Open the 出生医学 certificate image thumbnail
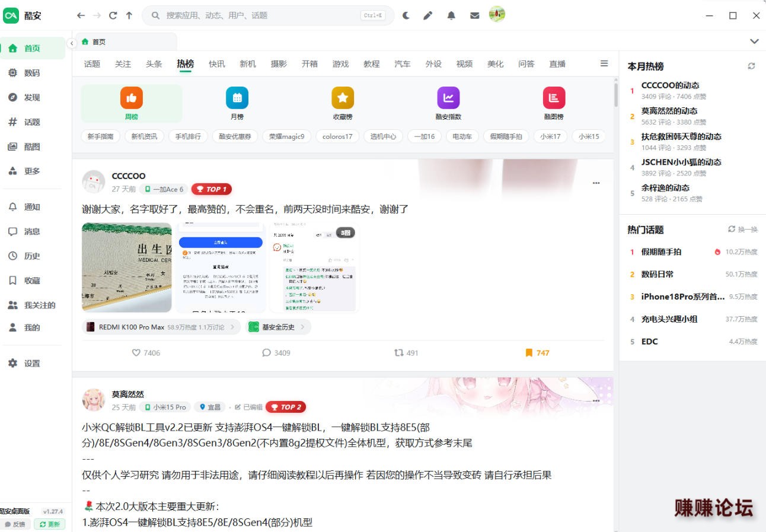 [127, 267]
